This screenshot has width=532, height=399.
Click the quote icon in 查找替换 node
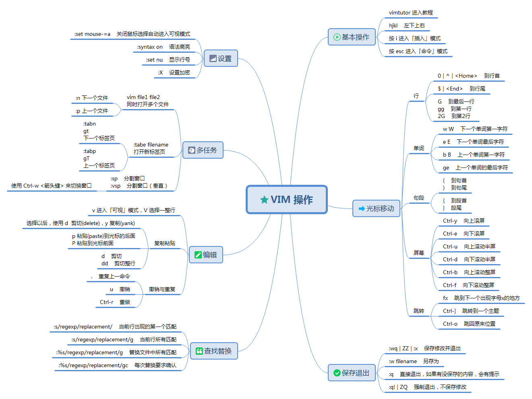199,351
